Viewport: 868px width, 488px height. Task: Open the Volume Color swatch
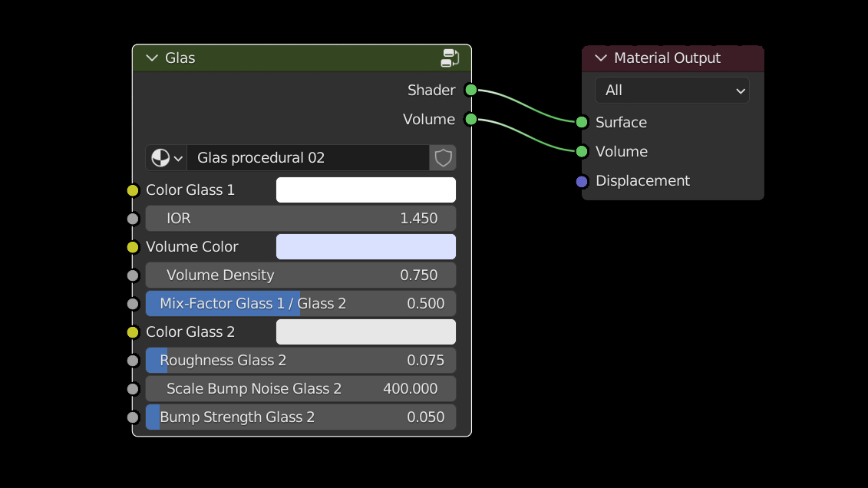365,247
